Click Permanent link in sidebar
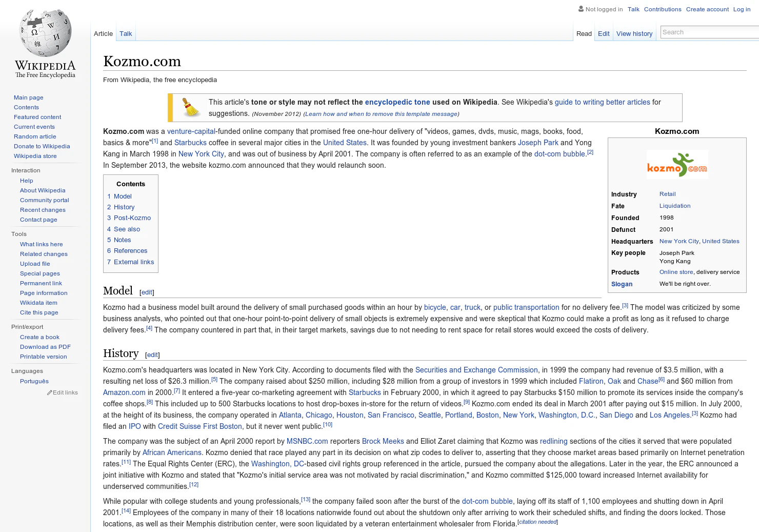 coord(41,283)
